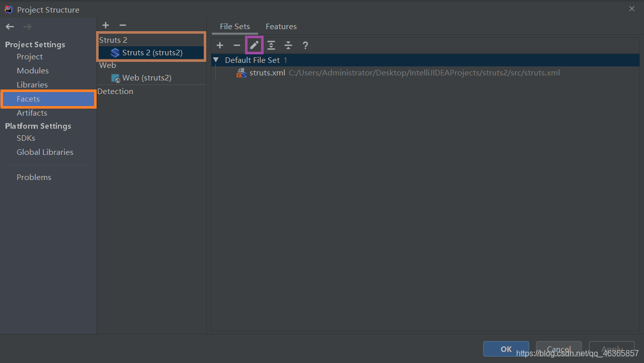Click the Web facet globe icon
The height and width of the screenshot is (363, 644).
[x=116, y=78]
